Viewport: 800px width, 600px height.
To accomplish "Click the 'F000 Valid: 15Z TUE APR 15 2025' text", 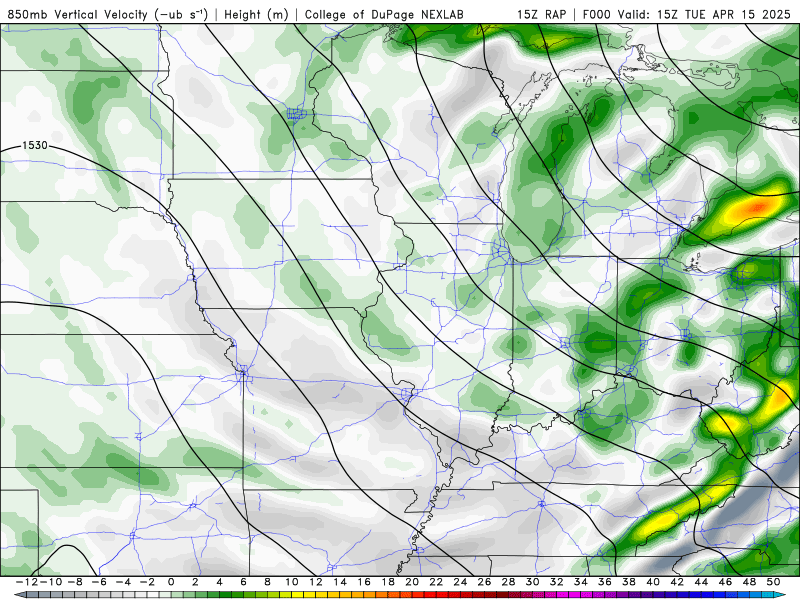I will (686, 14).
